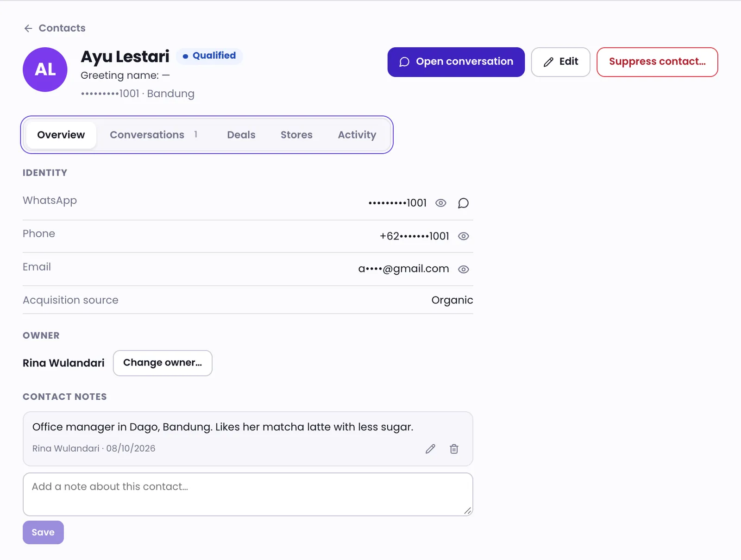The image size is (741, 560).
Task: Click the AL avatar circle
Action: (x=45, y=69)
